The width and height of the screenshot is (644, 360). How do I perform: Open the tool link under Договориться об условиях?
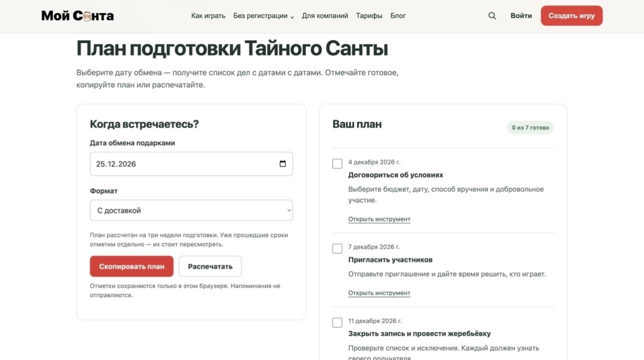point(379,219)
